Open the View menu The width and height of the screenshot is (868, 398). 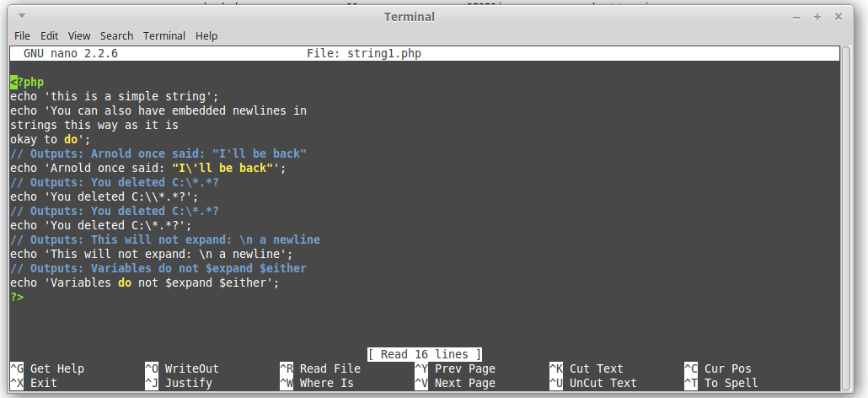click(79, 35)
